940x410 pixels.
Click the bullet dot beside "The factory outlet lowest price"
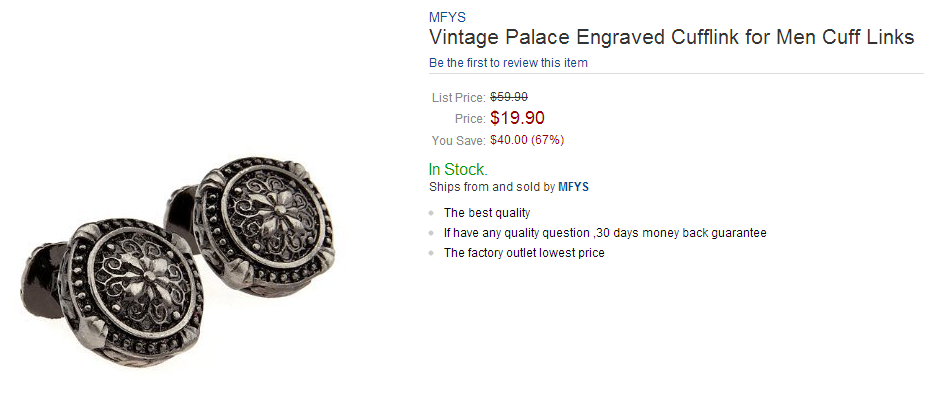[431, 254]
